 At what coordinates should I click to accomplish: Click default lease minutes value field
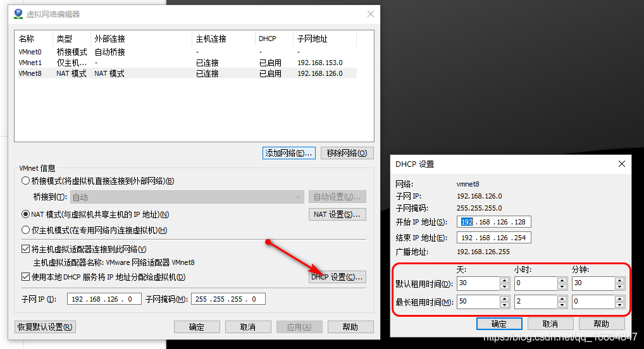[x=593, y=283]
